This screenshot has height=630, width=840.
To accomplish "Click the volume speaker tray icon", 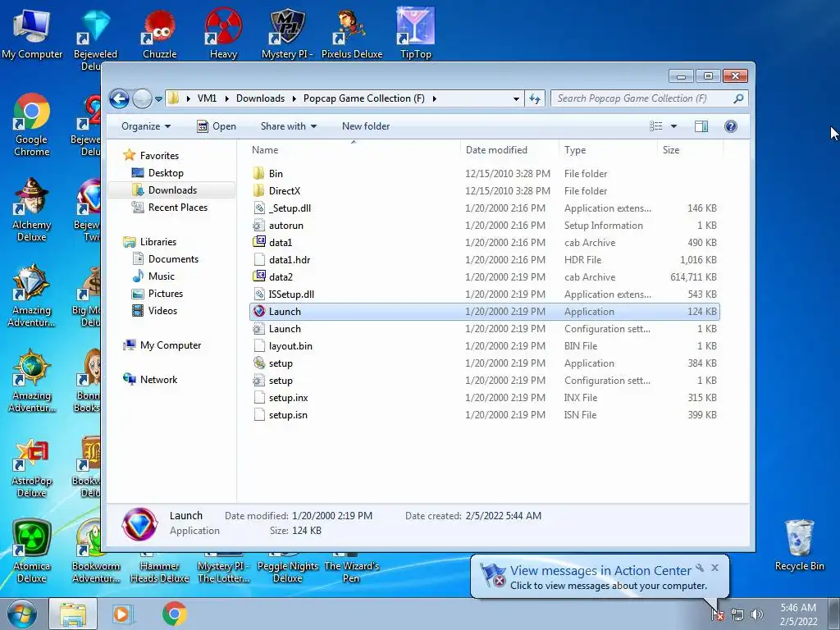I will click(756, 615).
